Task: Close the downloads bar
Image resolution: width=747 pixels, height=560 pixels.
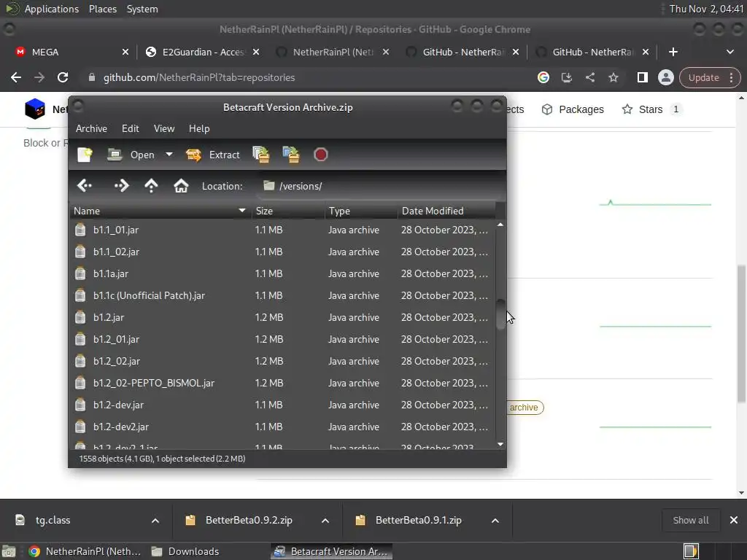Action: coord(734,521)
